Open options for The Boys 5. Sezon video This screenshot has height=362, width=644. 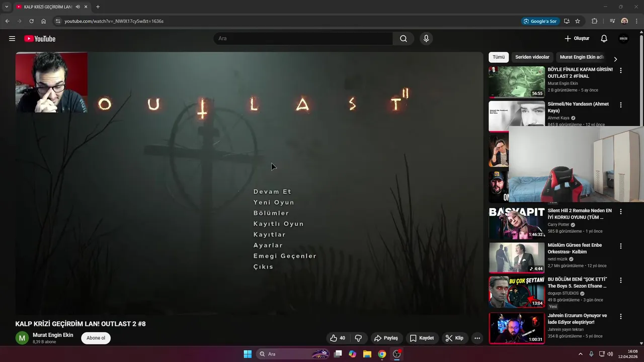pyautogui.click(x=621, y=280)
